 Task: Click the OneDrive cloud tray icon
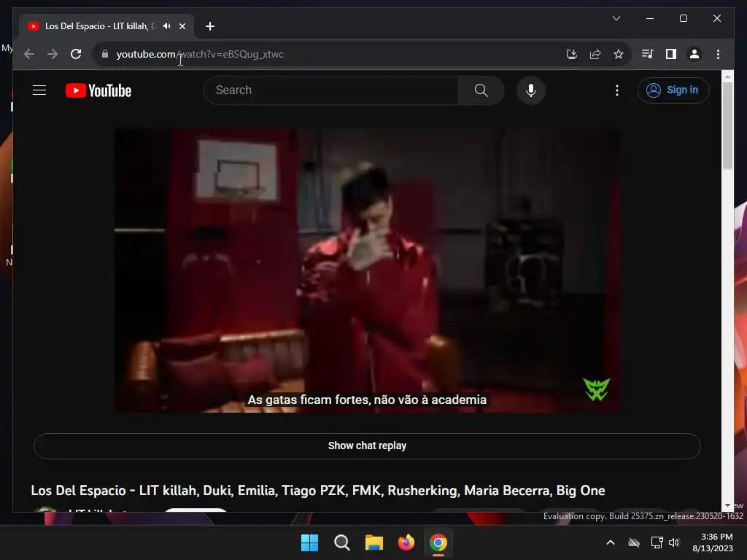pos(634,542)
